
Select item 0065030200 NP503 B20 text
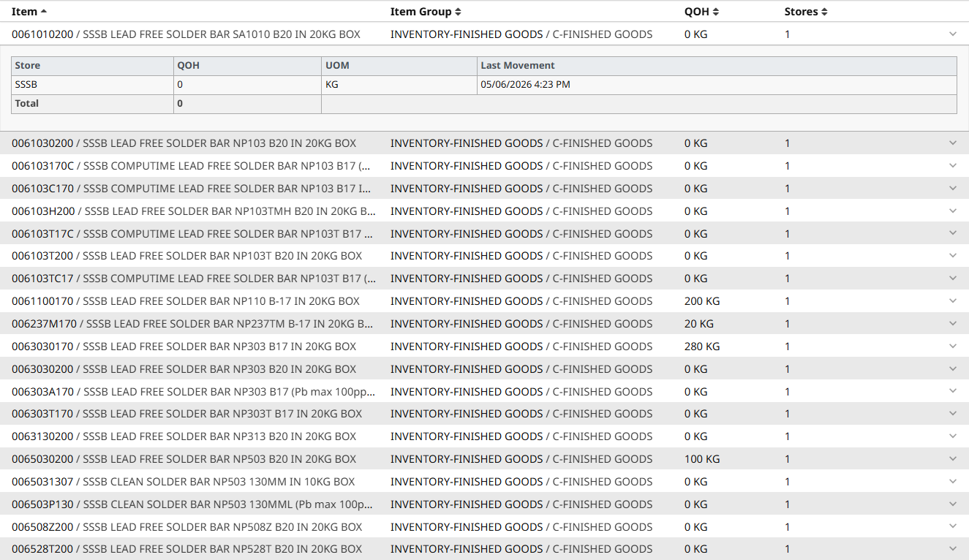click(184, 459)
